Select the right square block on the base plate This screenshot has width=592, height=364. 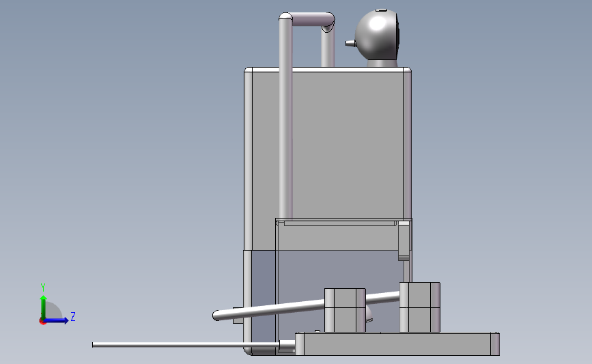pyautogui.click(x=420, y=307)
